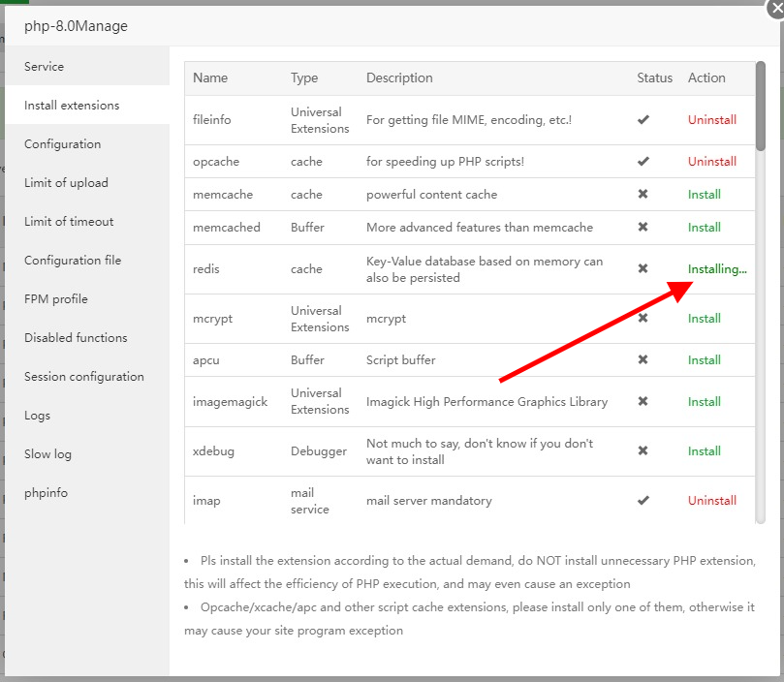Click the X status icon for xdebug
The image size is (784, 682).
[x=643, y=451]
